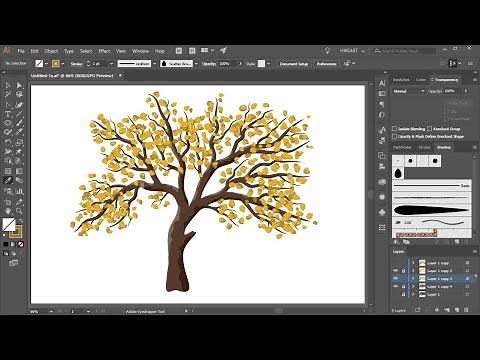Set paint to None in toolbox
The image size is (480, 360).
21,245
